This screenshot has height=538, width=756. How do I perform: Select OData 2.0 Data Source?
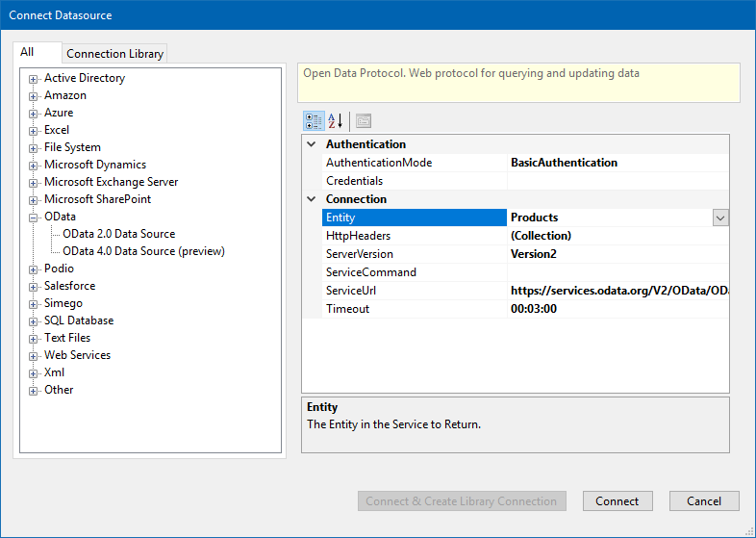(118, 234)
